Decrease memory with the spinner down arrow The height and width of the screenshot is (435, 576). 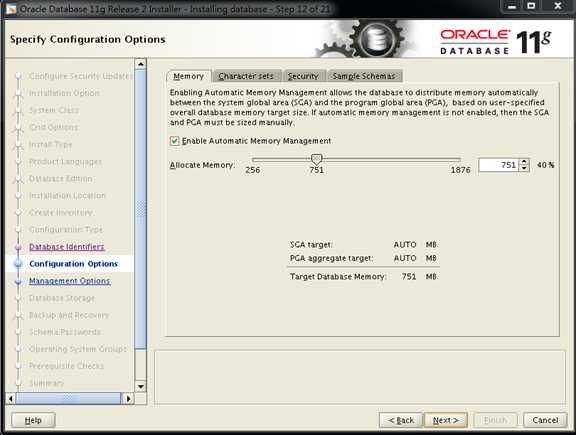pyautogui.click(x=524, y=168)
